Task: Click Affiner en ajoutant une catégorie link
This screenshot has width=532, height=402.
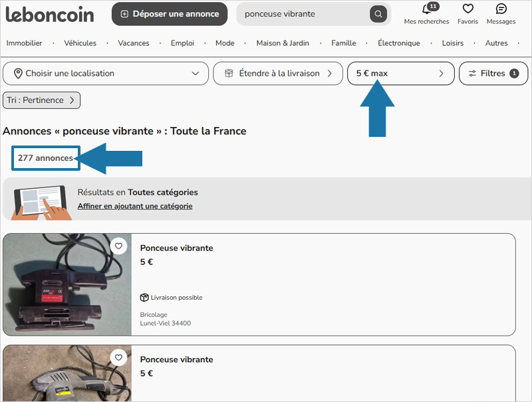Action: click(135, 206)
